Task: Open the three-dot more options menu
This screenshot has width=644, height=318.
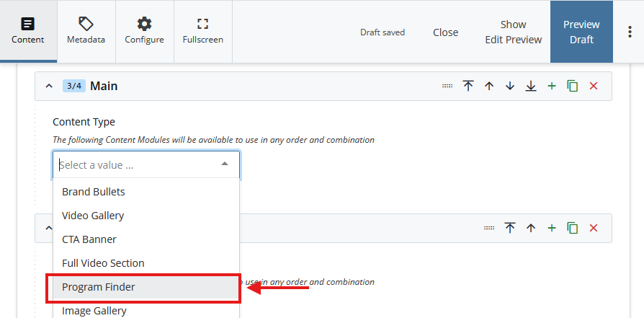Action: [x=630, y=32]
